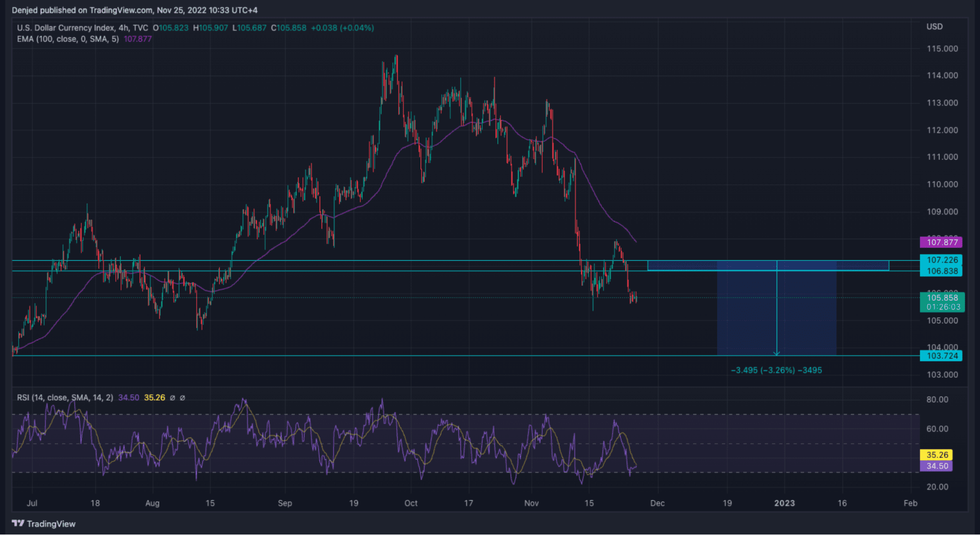Open the USD currency selector on price axis

(934, 27)
